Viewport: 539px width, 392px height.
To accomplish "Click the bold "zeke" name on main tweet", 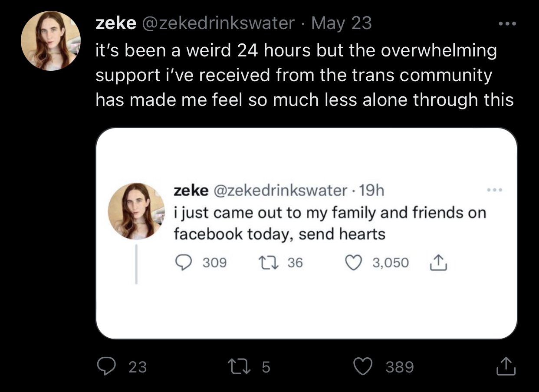I will click(115, 23).
